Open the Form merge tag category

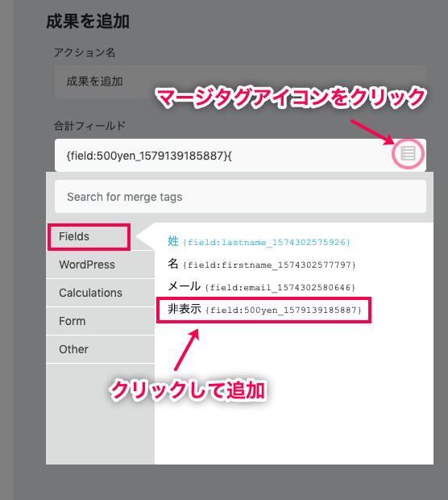[x=101, y=321]
